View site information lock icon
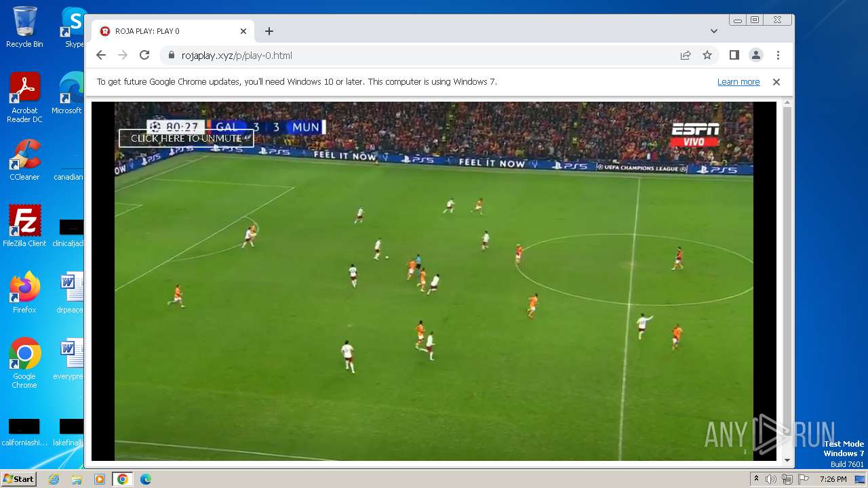Viewport: 868px width, 488px height. point(171,56)
